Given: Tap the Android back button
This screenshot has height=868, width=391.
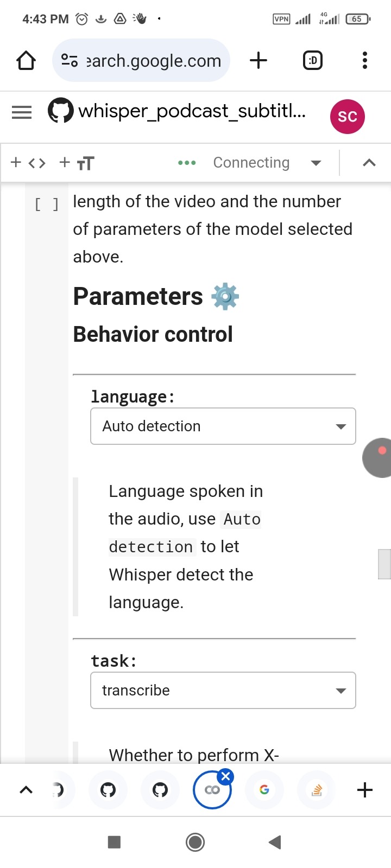Looking at the screenshot, I should coord(275,842).
